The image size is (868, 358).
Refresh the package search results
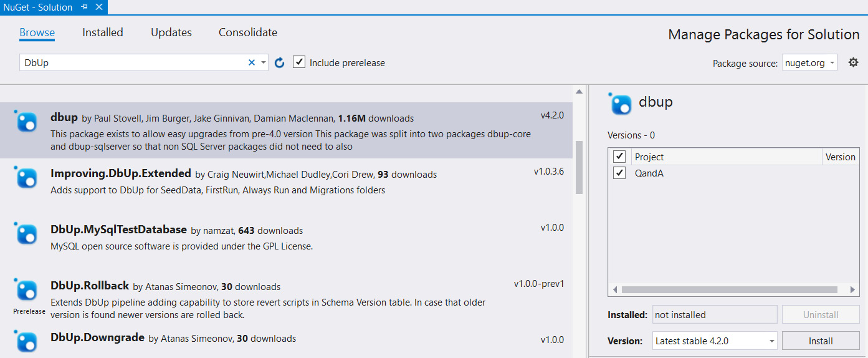280,62
